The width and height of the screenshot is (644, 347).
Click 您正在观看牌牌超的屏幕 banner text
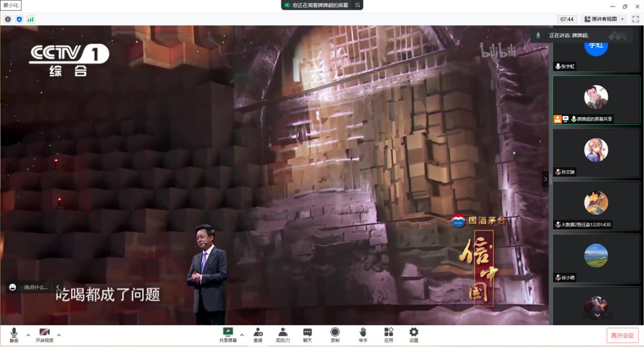pos(320,5)
